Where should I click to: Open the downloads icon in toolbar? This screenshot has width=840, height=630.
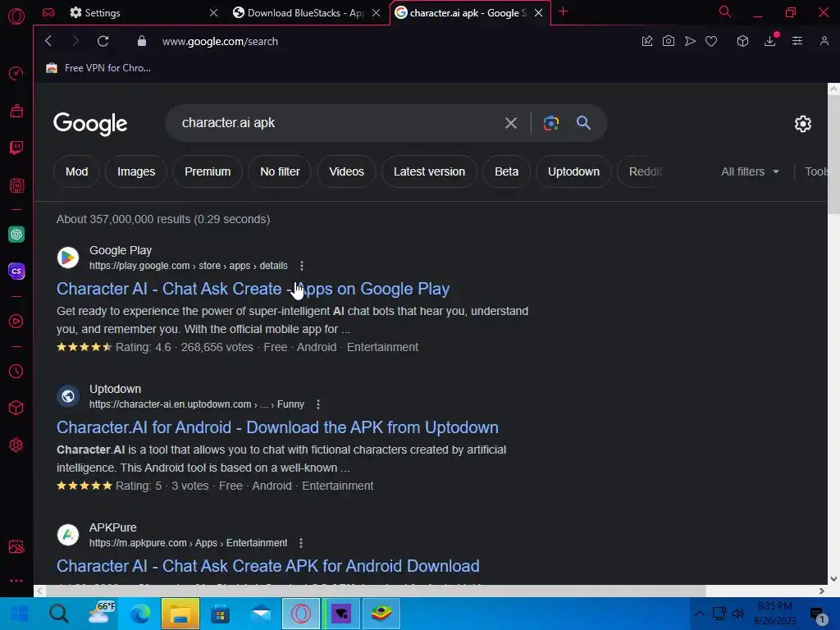(769, 41)
